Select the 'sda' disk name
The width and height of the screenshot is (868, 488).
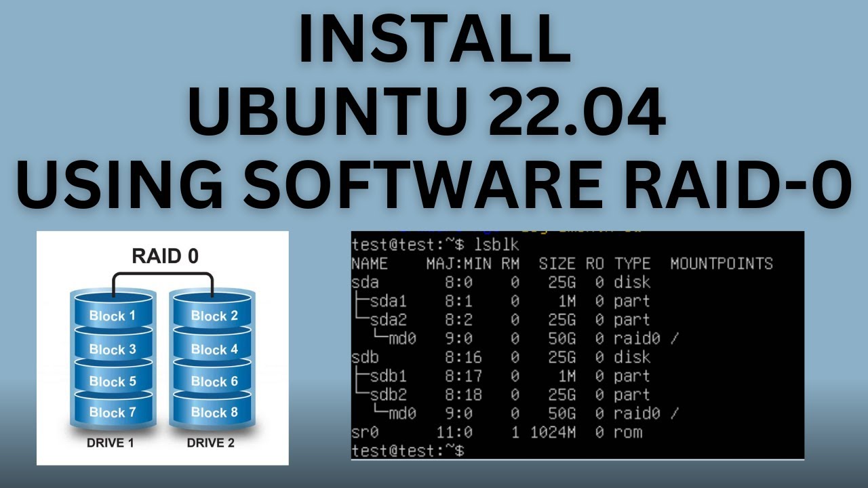click(x=365, y=283)
